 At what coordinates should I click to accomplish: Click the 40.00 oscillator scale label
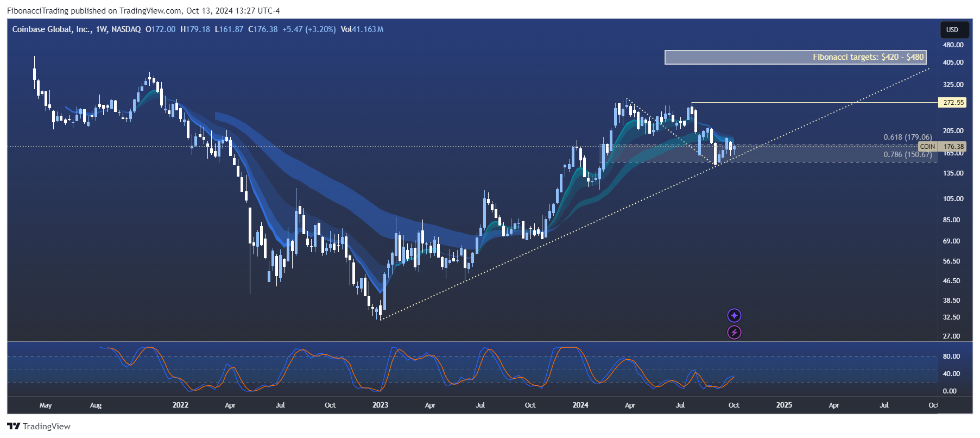(x=952, y=374)
